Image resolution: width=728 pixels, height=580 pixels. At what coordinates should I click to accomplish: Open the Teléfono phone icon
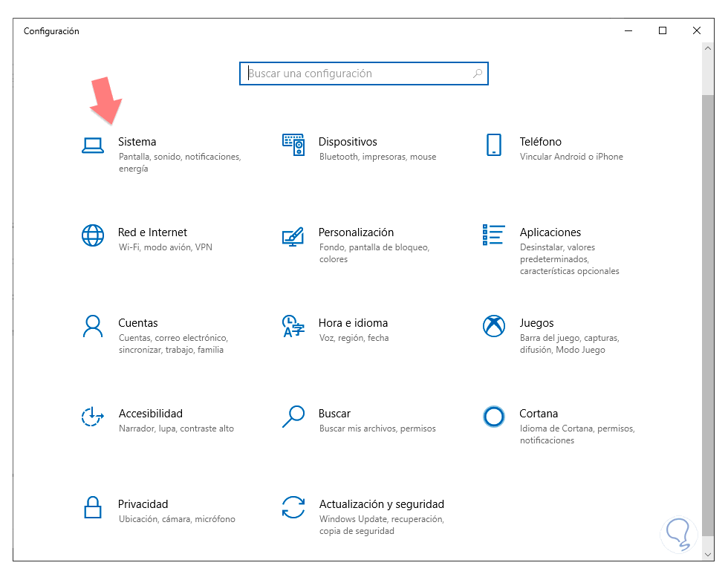[x=494, y=145]
